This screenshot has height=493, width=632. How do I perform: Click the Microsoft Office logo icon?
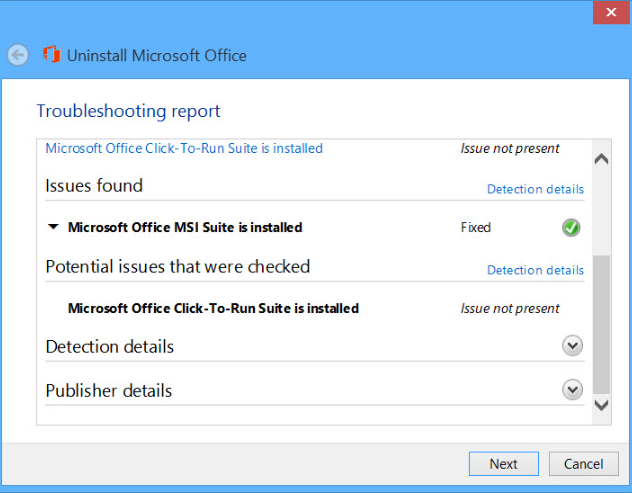point(51,55)
